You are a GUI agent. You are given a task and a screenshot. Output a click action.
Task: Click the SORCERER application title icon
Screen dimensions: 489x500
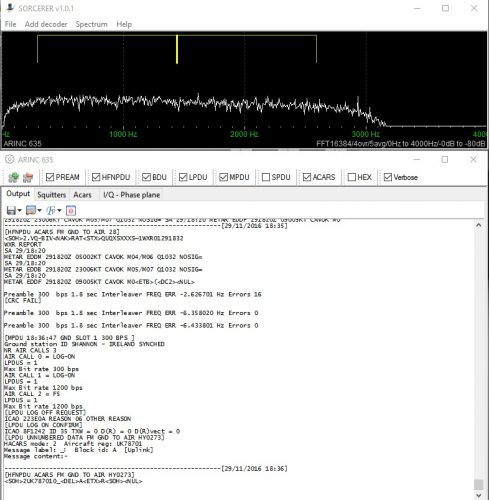(x=10, y=7)
